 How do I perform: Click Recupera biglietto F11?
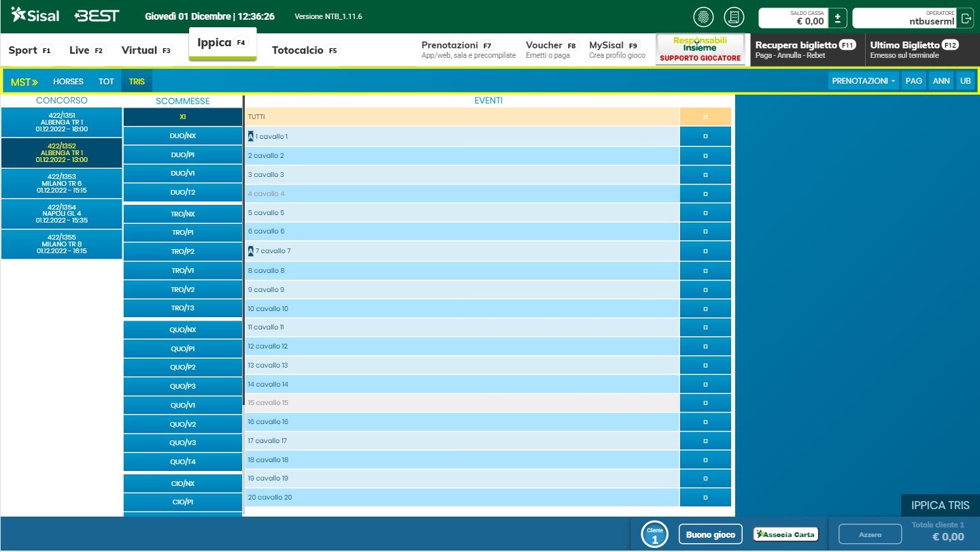pos(807,50)
